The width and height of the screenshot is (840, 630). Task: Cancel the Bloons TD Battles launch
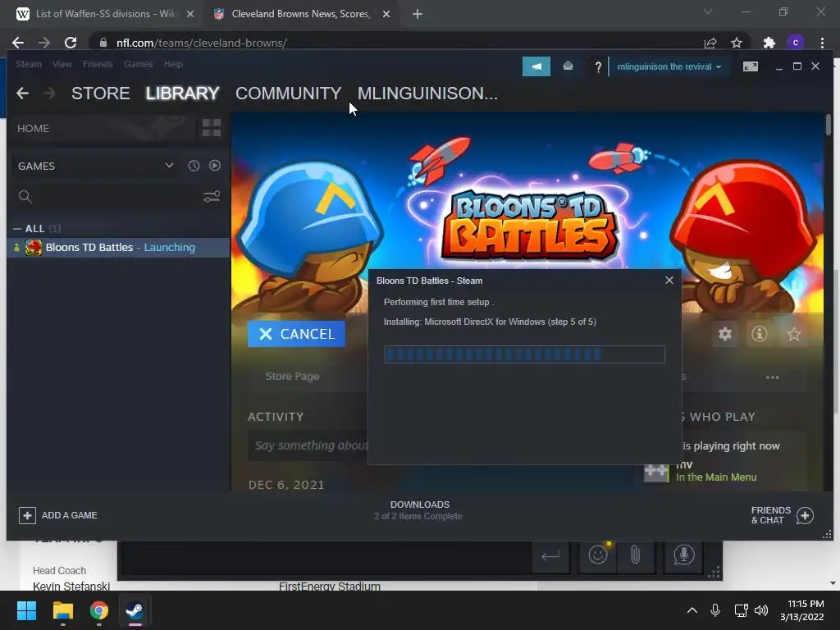click(296, 334)
